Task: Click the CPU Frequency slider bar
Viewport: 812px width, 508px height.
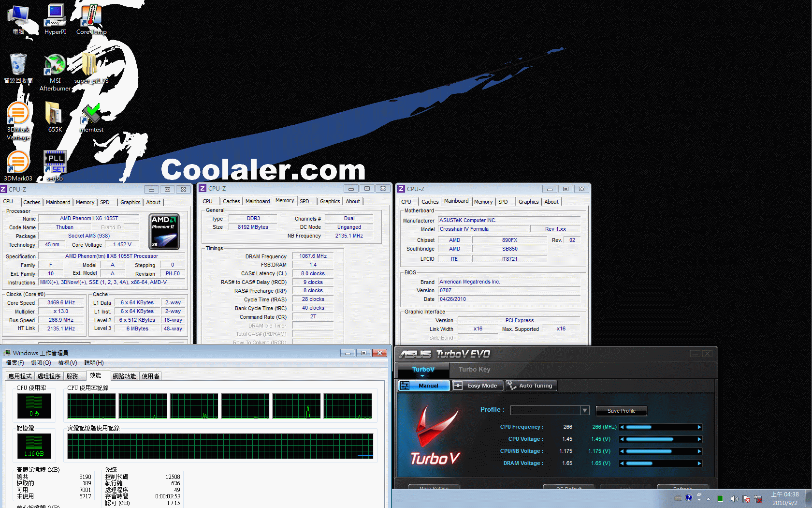Action: [661, 427]
